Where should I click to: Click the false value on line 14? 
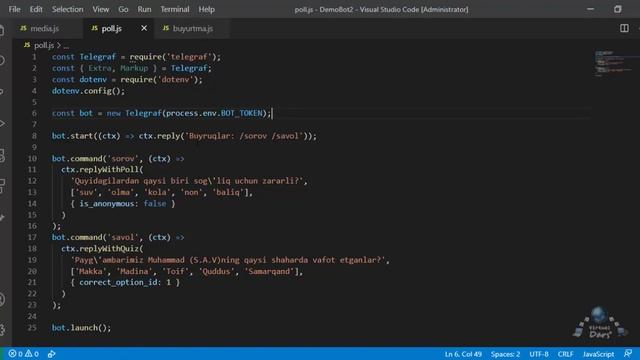(155, 203)
